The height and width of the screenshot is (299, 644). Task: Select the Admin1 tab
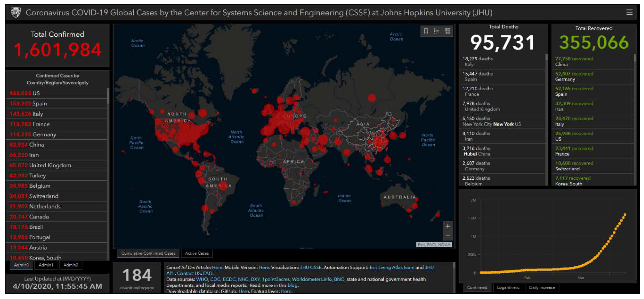[46, 265]
